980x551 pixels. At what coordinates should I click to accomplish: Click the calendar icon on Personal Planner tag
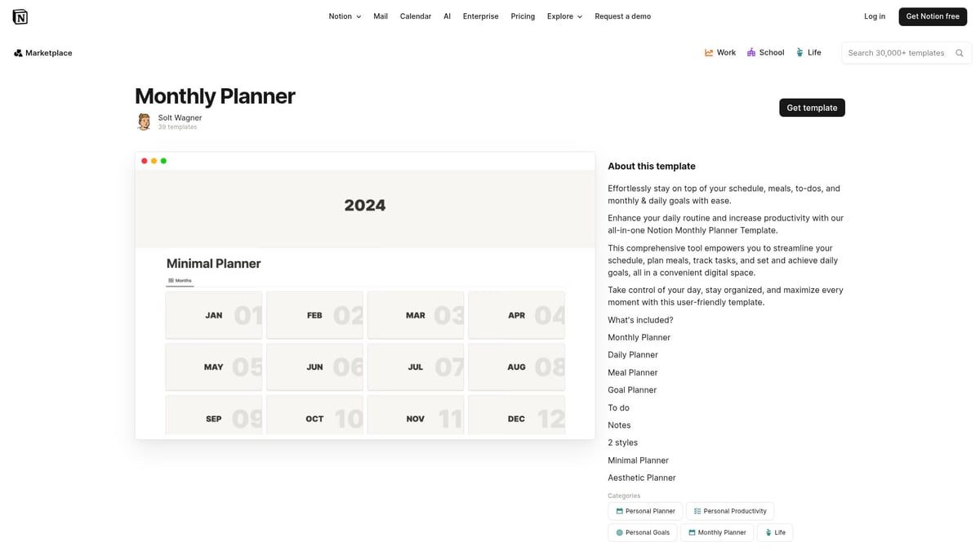pos(621,511)
